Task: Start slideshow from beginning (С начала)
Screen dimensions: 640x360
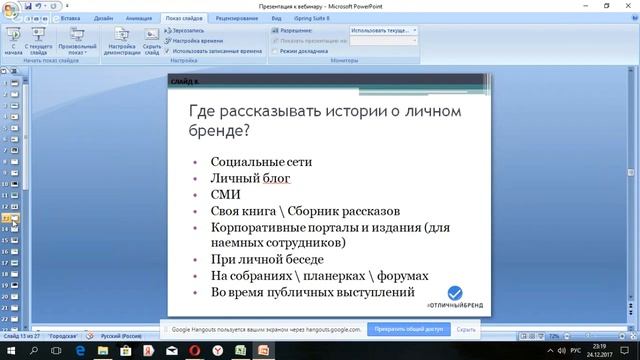Action: [x=13, y=41]
